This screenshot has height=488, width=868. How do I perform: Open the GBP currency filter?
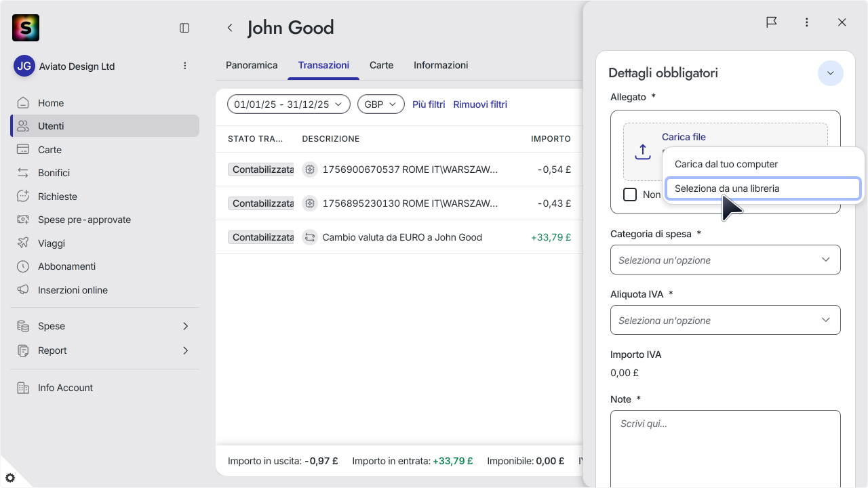click(380, 104)
